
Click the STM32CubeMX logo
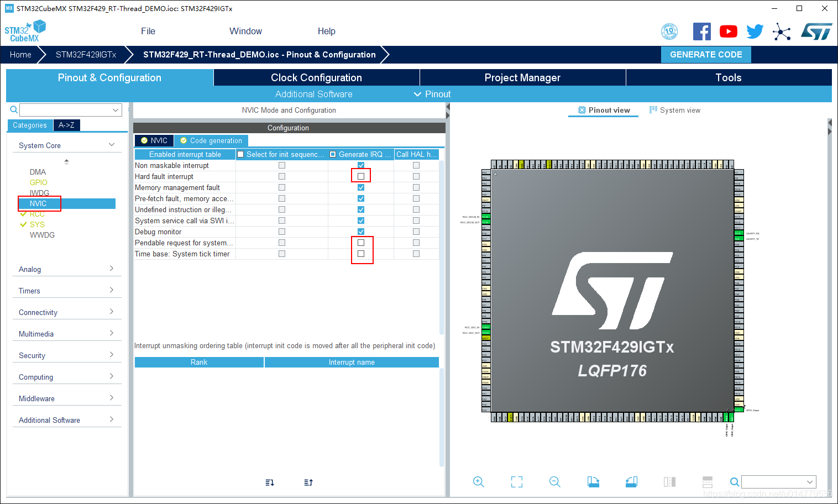[25, 31]
